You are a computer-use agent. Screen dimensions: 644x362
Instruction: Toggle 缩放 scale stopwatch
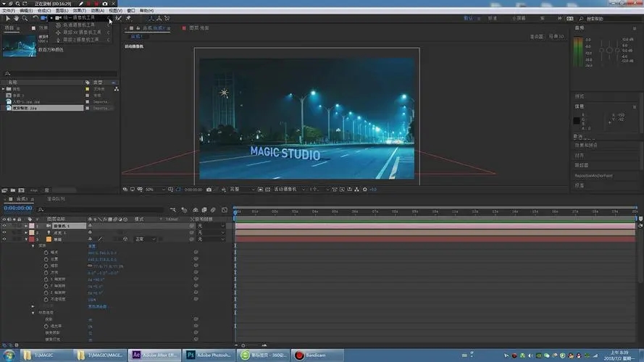46,266
